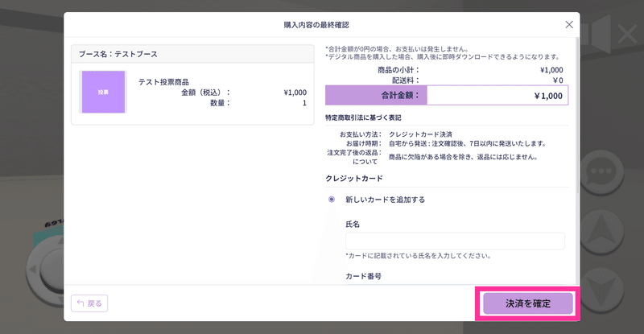Click the 配送料 ¥0 value
Screen dimensions: 644x334
click(558, 80)
